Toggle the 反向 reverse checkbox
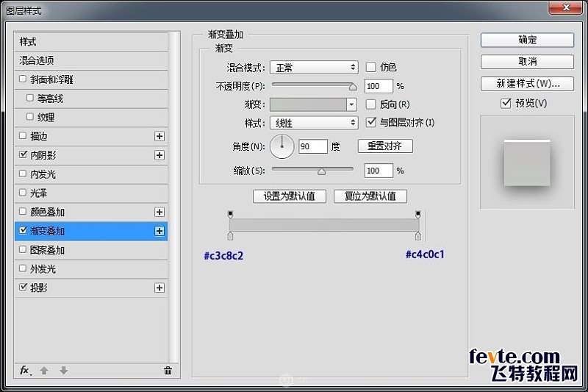The width and height of the screenshot is (588, 392). click(371, 104)
